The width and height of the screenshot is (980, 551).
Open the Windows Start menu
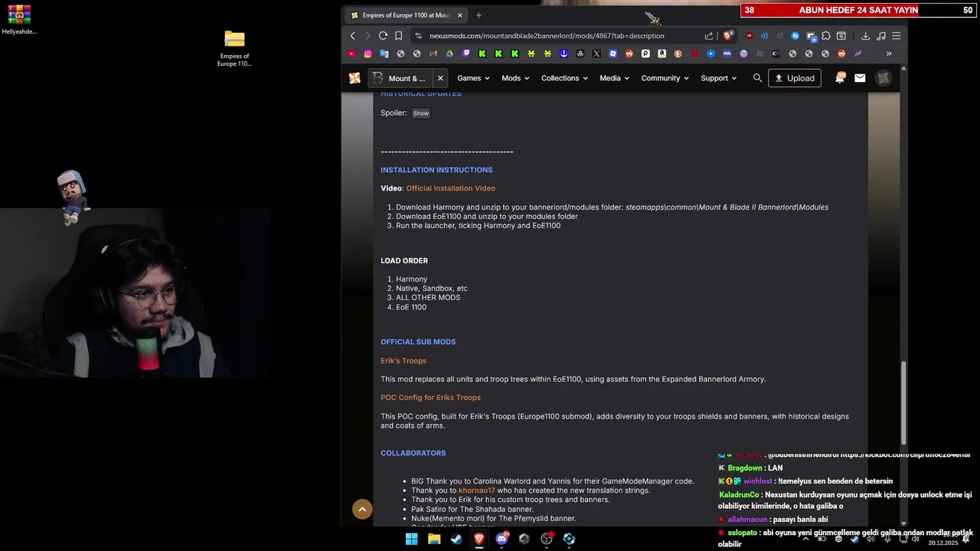(412, 539)
